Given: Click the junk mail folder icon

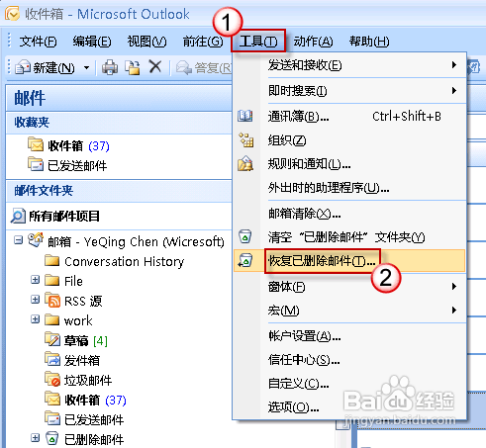Looking at the screenshot, I should click(x=52, y=379).
